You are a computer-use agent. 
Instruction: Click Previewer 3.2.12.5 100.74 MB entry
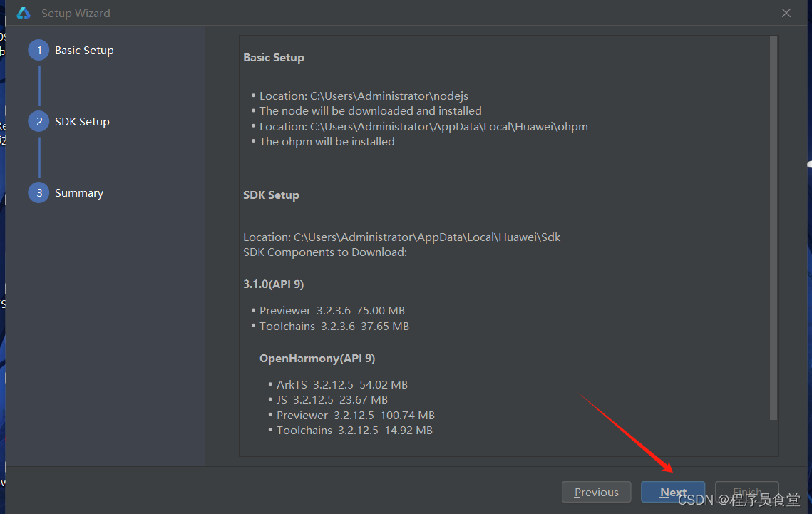point(355,415)
